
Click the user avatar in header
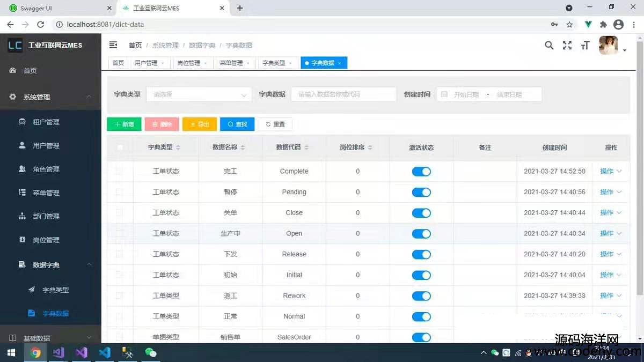pyautogui.click(x=609, y=46)
